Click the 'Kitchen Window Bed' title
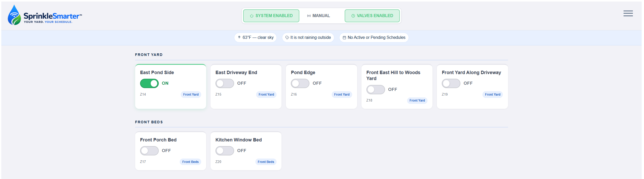This screenshot has height=179, width=644. (238, 140)
